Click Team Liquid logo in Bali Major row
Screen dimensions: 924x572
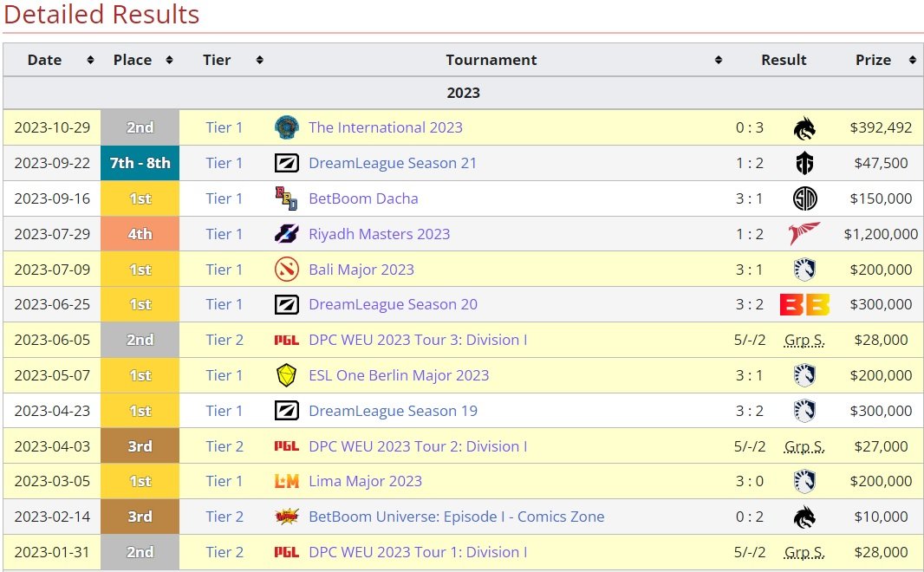(x=804, y=270)
